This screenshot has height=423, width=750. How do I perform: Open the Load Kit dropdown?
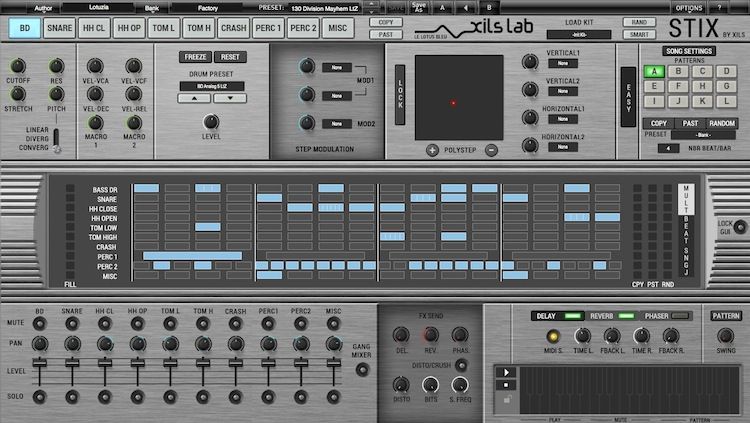click(579, 33)
